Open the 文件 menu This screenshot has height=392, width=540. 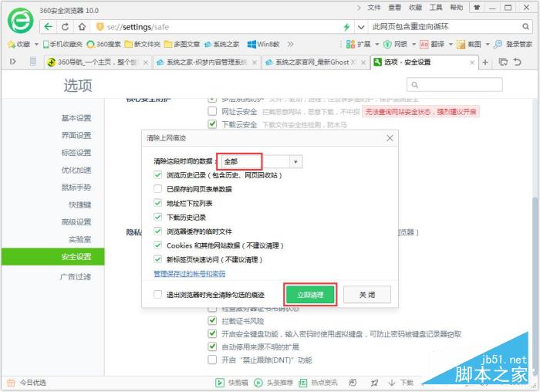click(374, 7)
